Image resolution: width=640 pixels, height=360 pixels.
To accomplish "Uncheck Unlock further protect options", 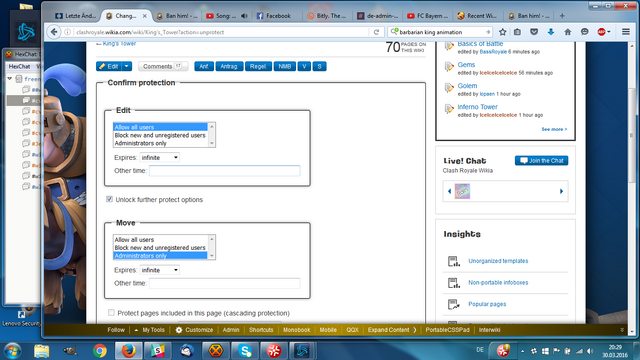I will coord(109,199).
